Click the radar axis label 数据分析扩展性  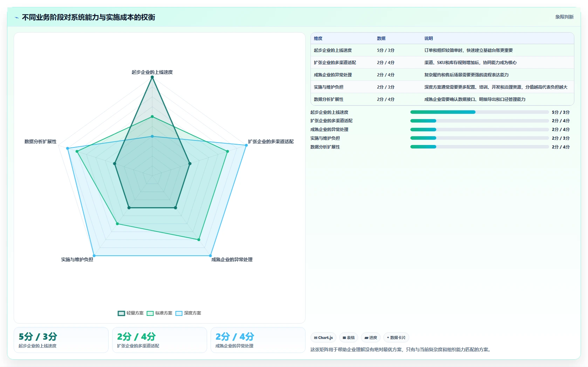tap(40, 141)
